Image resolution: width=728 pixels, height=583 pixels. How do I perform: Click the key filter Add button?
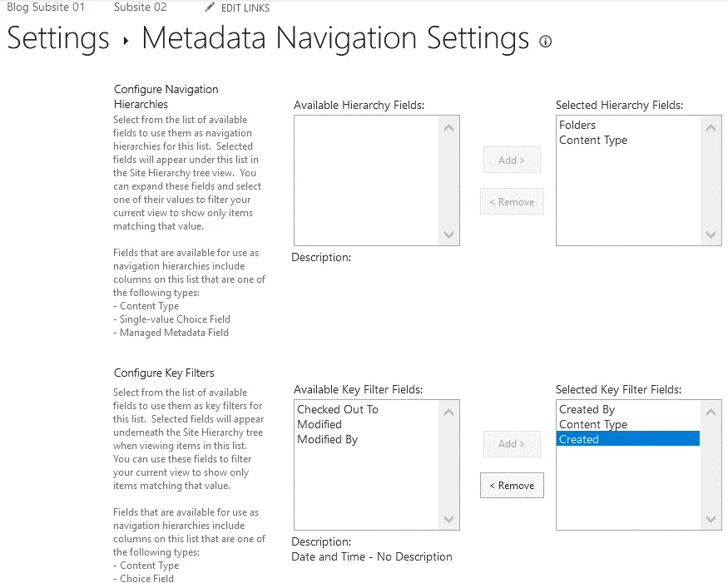(x=511, y=444)
